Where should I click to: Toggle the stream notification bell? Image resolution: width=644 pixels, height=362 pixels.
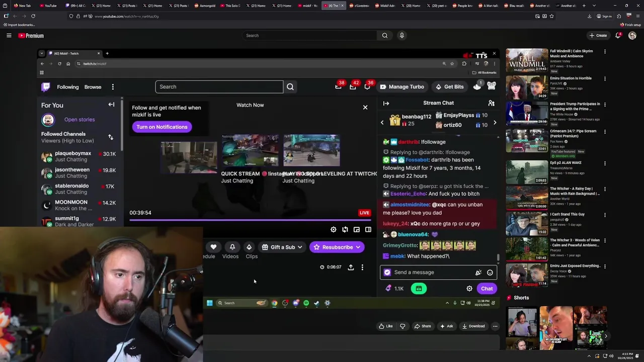coord(232,247)
